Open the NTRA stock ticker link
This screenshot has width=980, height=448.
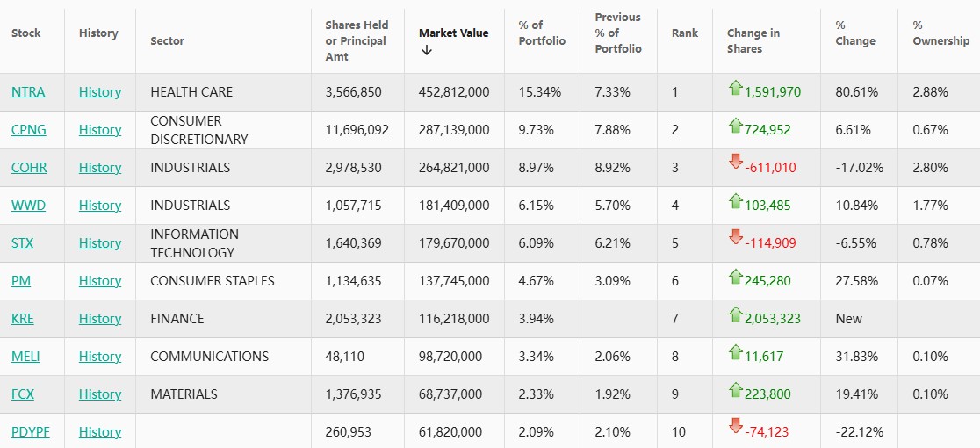point(28,92)
